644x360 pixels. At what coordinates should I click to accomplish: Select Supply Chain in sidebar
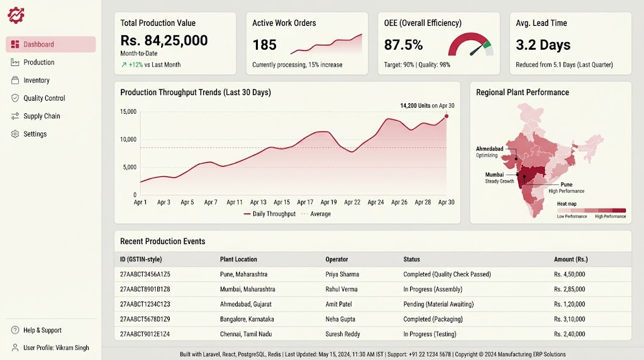[x=51, y=116]
